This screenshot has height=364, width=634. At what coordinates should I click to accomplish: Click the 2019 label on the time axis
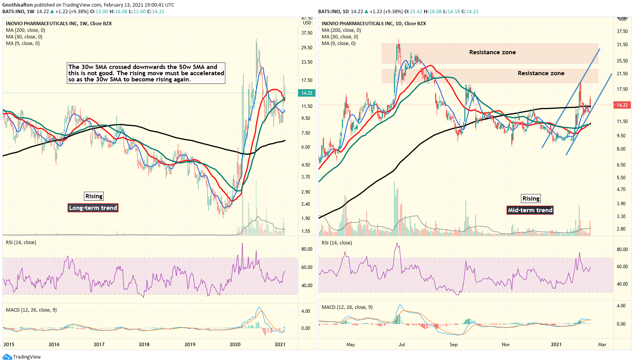pos(190,345)
